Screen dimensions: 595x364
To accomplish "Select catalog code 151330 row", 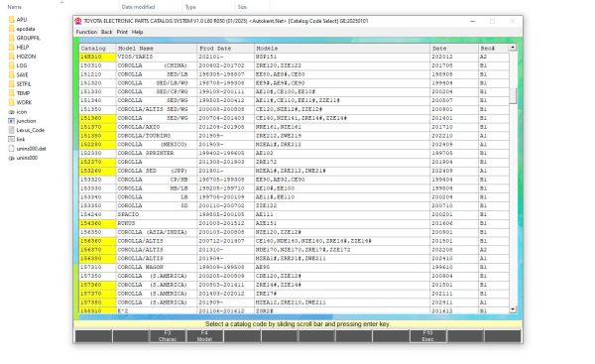I will point(295,92).
